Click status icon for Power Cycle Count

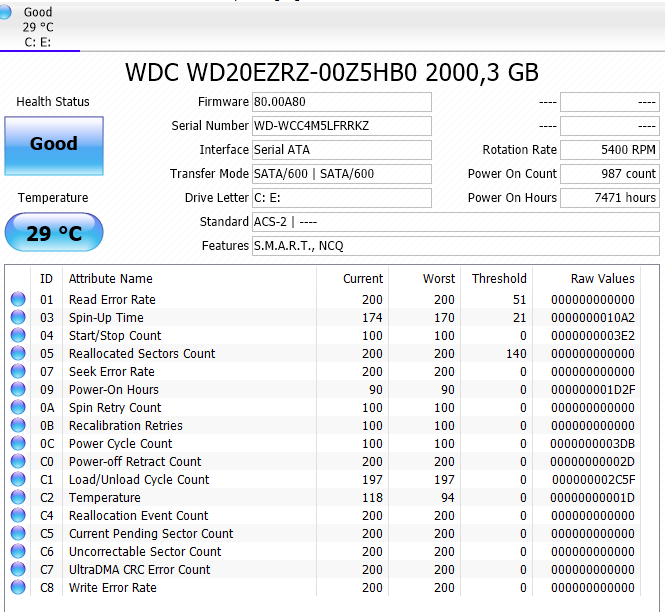click(x=18, y=444)
